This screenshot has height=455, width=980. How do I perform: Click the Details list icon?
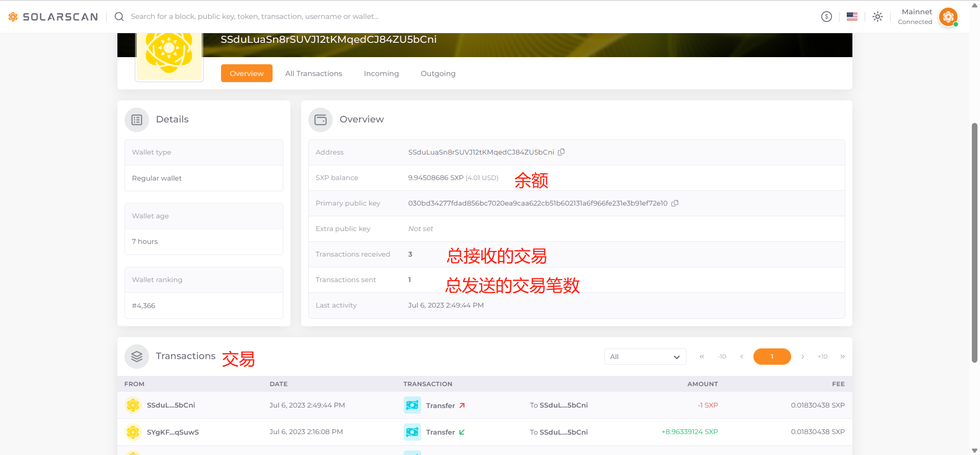[137, 120]
